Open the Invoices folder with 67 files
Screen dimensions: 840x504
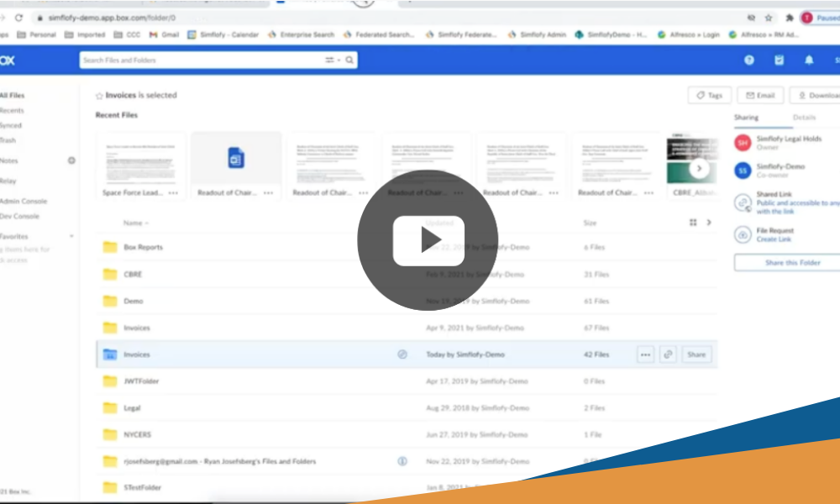point(137,328)
